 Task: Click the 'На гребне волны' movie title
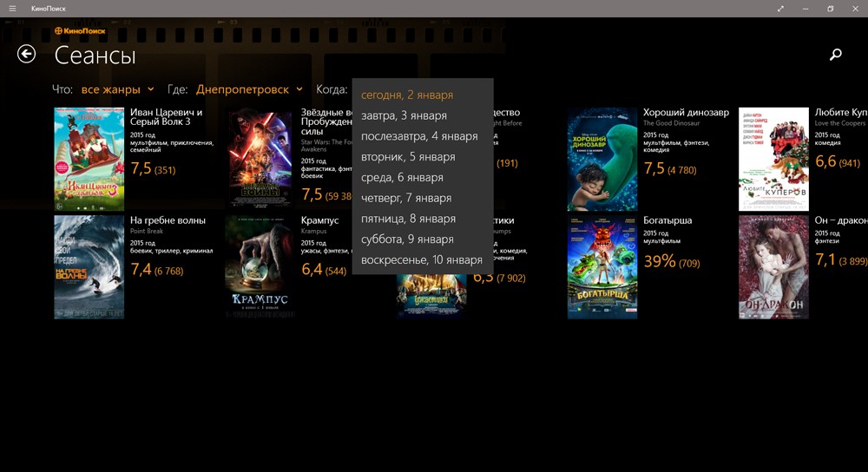coord(168,220)
